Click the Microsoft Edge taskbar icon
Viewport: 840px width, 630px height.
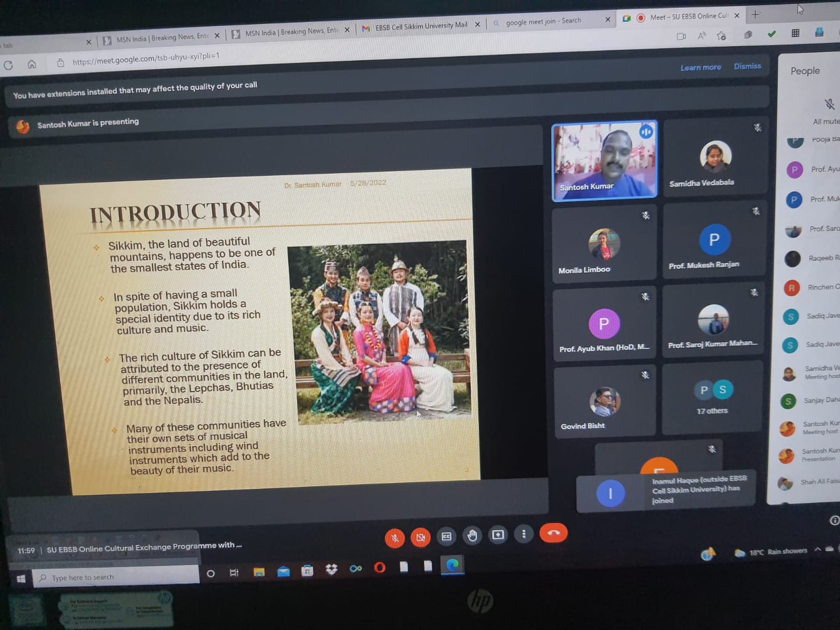pos(453,565)
